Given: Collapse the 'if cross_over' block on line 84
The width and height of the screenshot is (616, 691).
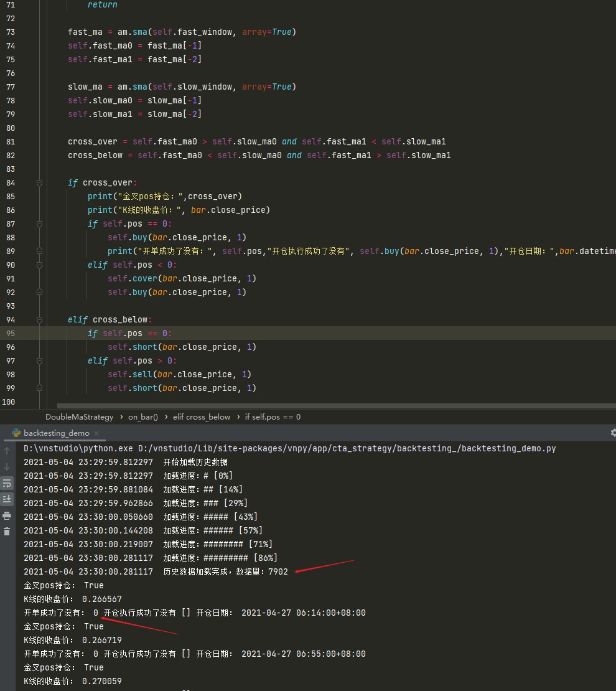Looking at the screenshot, I should pos(39,183).
